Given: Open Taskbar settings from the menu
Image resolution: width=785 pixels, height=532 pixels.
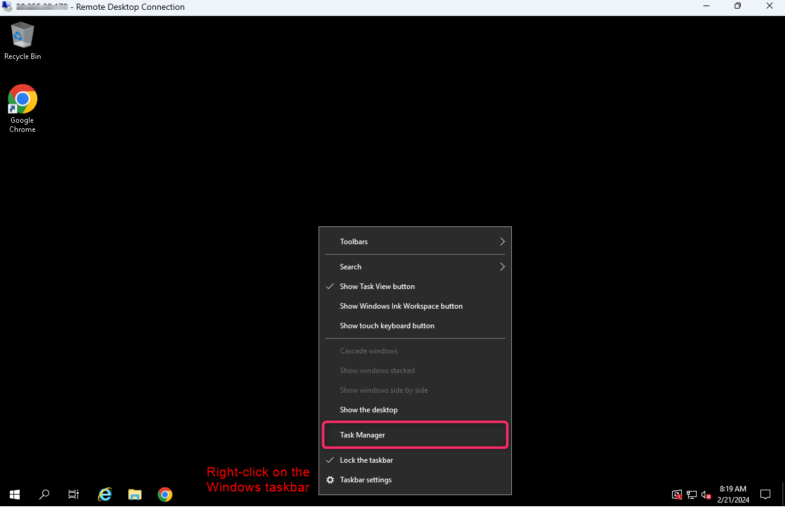Looking at the screenshot, I should click(x=366, y=479).
